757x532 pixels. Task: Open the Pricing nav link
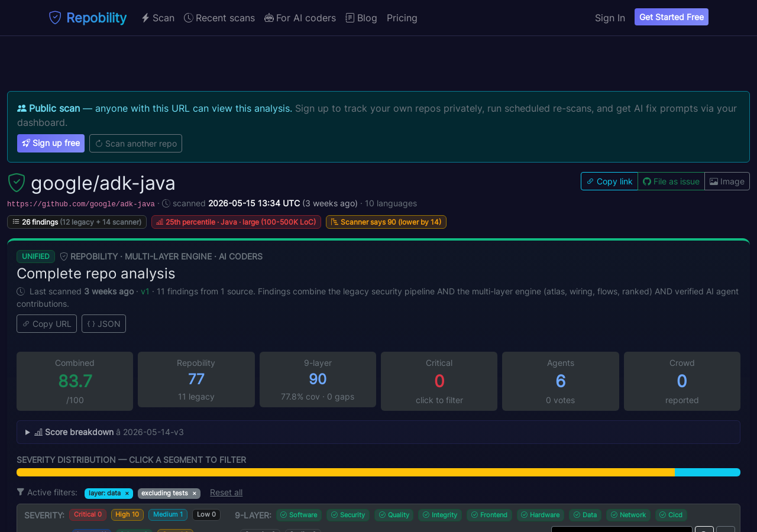(402, 18)
